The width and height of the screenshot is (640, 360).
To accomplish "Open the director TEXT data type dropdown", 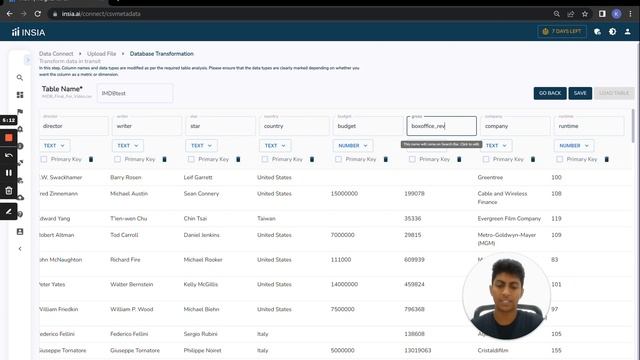I will tap(54, 146).
